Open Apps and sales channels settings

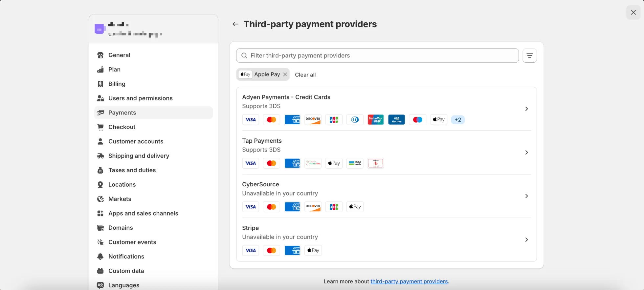[x=153, y=214]
